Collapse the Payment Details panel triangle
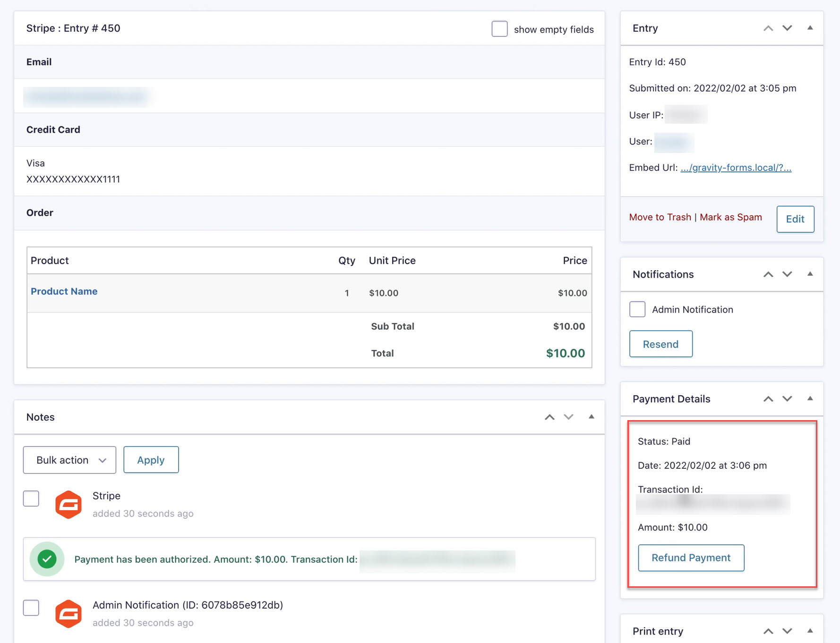The width and height of the screenshot is (840, 643). pos(810,398)
